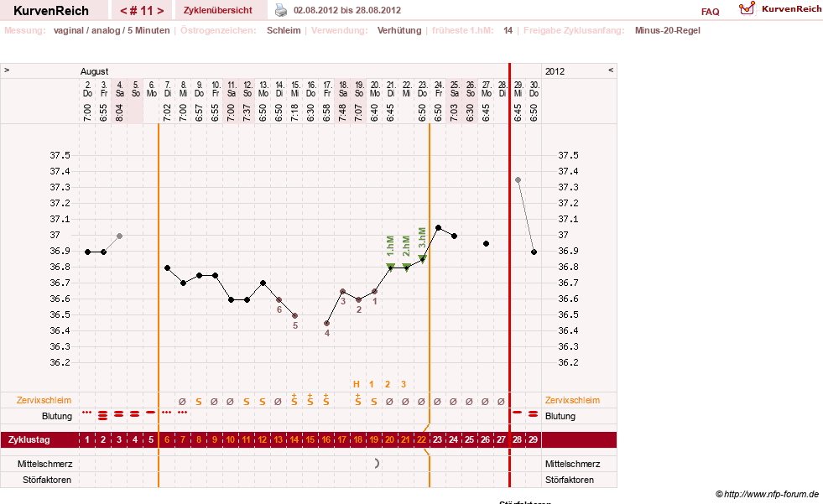Go to previous cycle with the < arrow
The width and height of the screenshot is (823, 504).
[x=123, y=11]
